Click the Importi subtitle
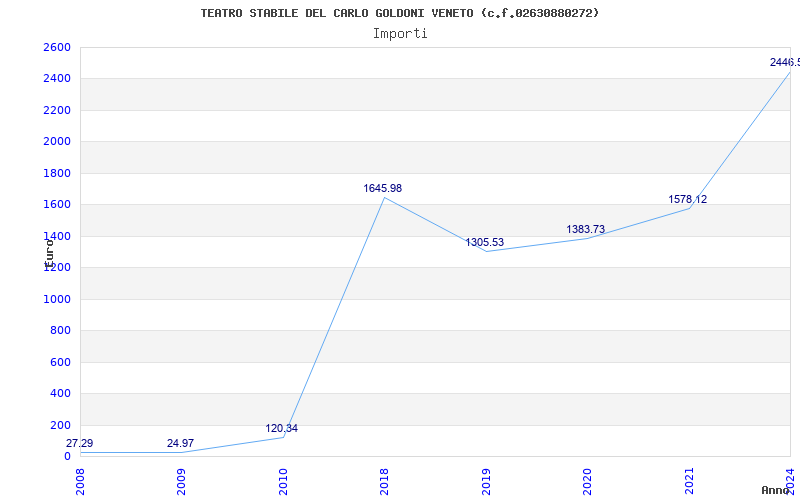This screenshot has width=800, height=500. pyautogui.click(x=400, y=34)
